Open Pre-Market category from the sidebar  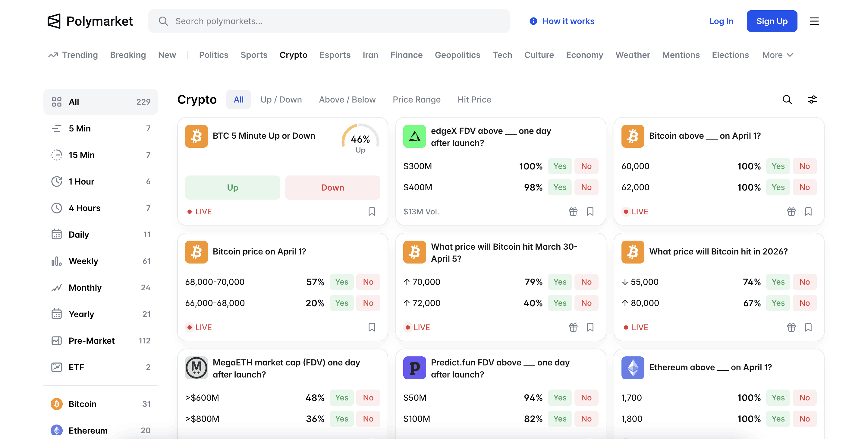tap(91, 340)
